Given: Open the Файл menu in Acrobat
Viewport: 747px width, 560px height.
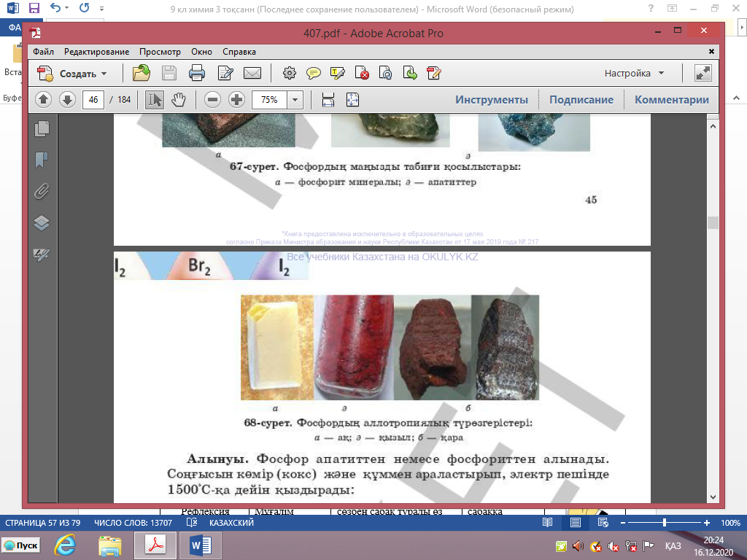Looking at the screenshot, I should (x=43, y=52).
